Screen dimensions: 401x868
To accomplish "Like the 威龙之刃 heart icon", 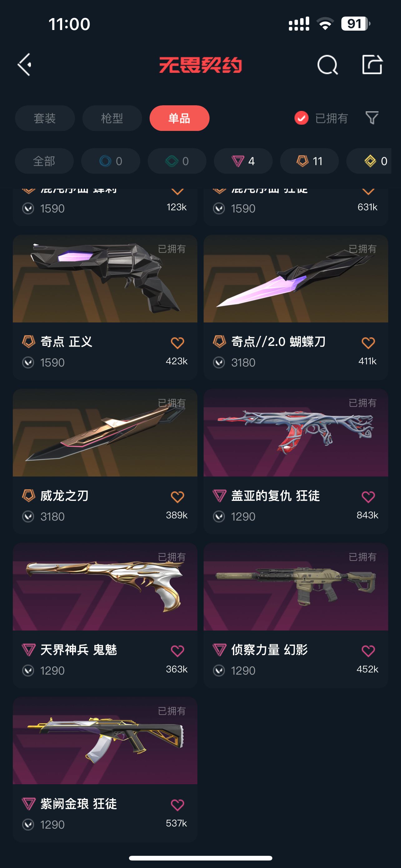I will 177,497.
